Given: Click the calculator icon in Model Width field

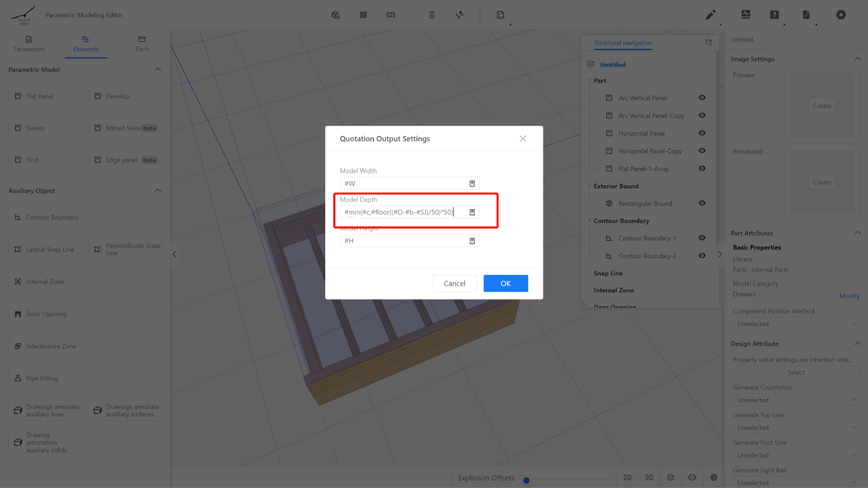Looking at the screenshot, I should 472,184.
